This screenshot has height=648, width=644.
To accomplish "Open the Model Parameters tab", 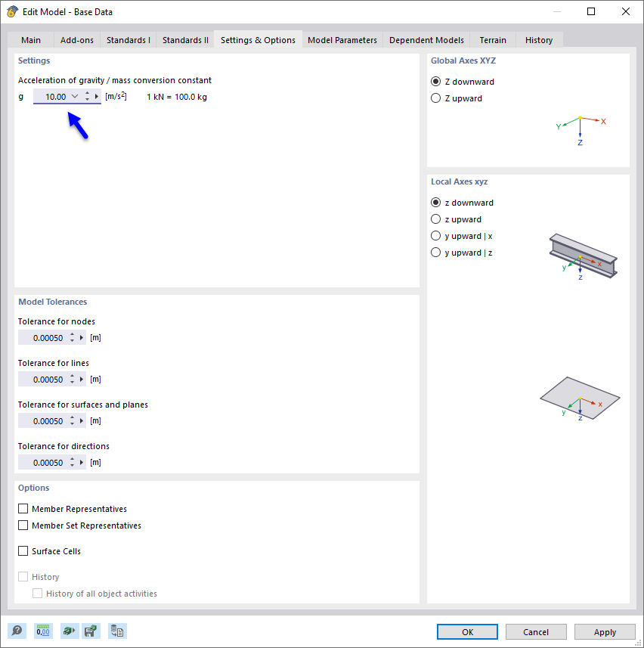I will [x=342, y=40].
